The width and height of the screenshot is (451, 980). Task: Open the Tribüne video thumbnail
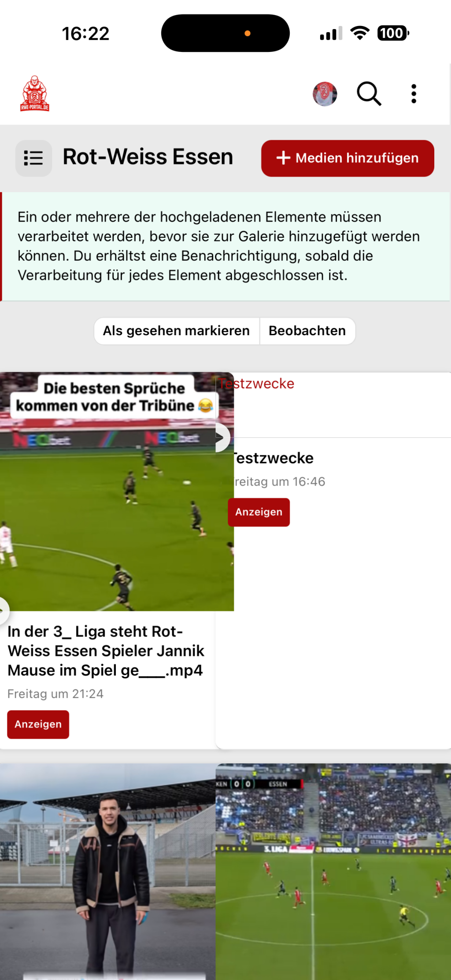tap(117, 492)
